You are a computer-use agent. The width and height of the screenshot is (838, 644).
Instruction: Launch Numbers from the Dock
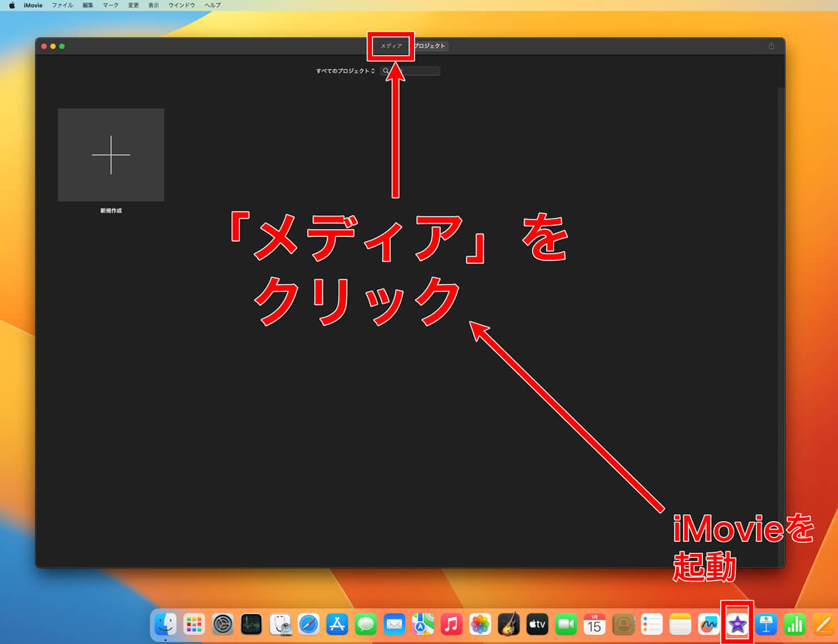[795, 623]
